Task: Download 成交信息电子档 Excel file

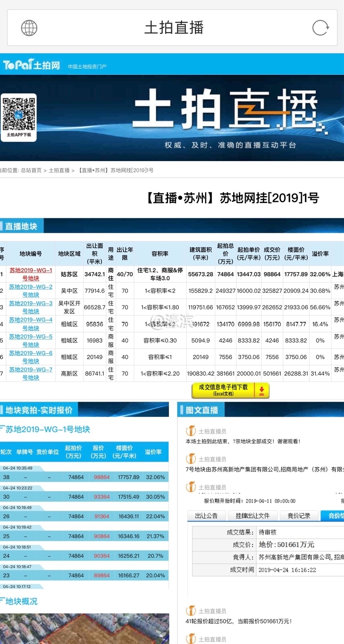Action: (223, 390)
